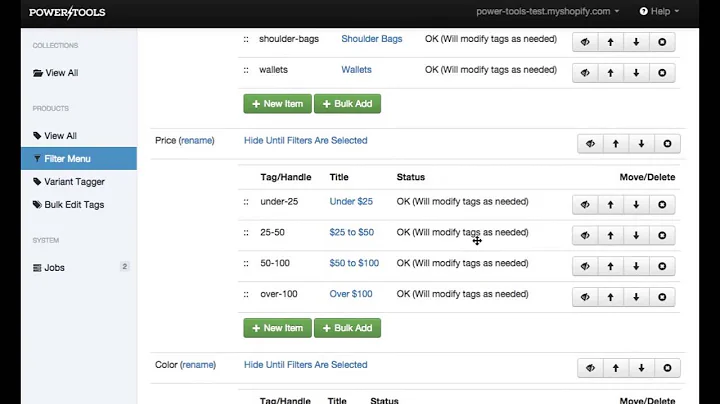Go to Bulk Edit Tags page
The image size is (720, 404).
tap(74, 205)
